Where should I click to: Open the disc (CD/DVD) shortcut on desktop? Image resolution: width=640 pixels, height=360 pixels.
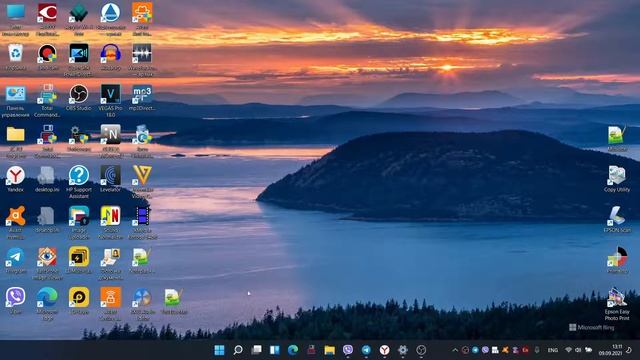click(142, 297)
